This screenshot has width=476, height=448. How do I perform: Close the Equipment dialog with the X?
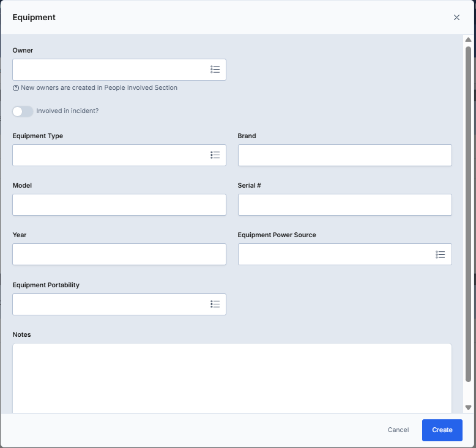(x=456, y=18)
